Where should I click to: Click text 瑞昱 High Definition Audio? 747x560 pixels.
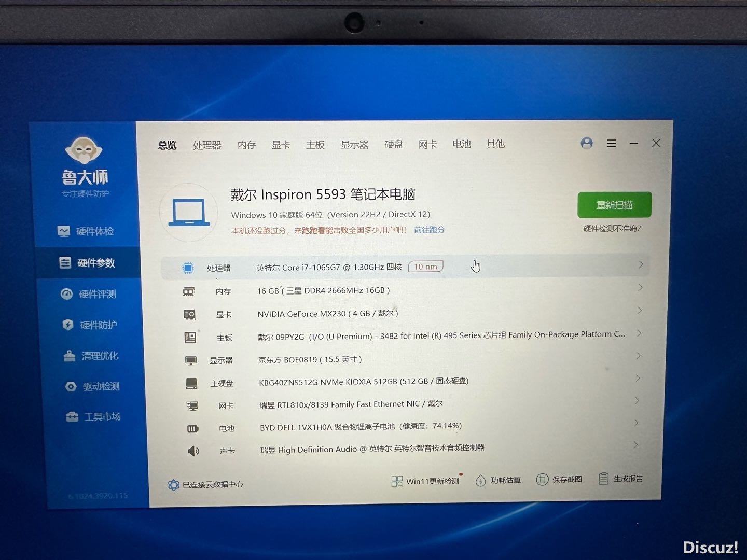(x=309, y=450)
